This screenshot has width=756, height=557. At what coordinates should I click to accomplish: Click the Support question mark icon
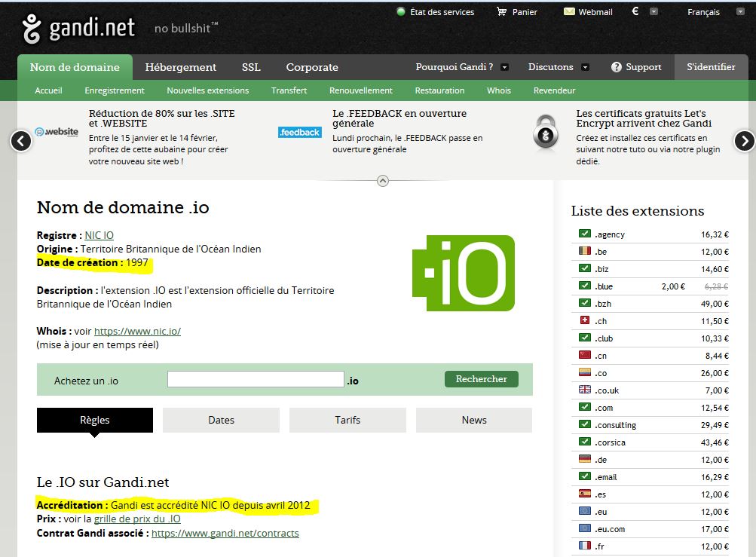point(616,67)
